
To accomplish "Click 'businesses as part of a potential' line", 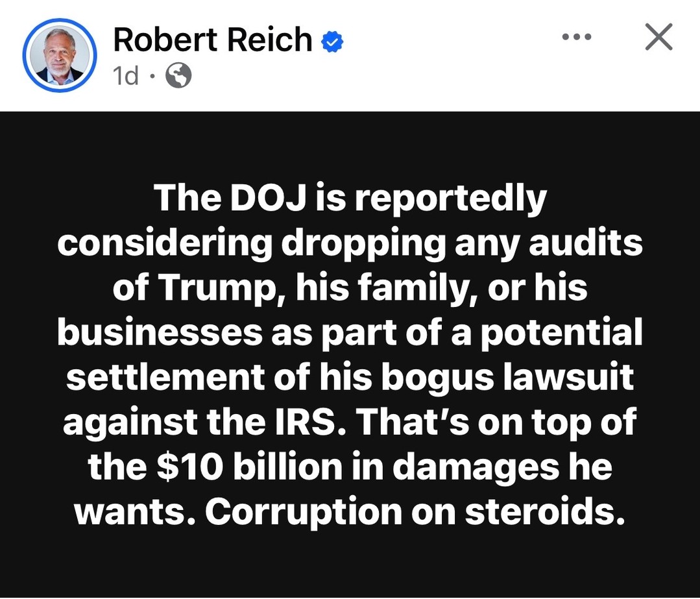I will (350, 333).
